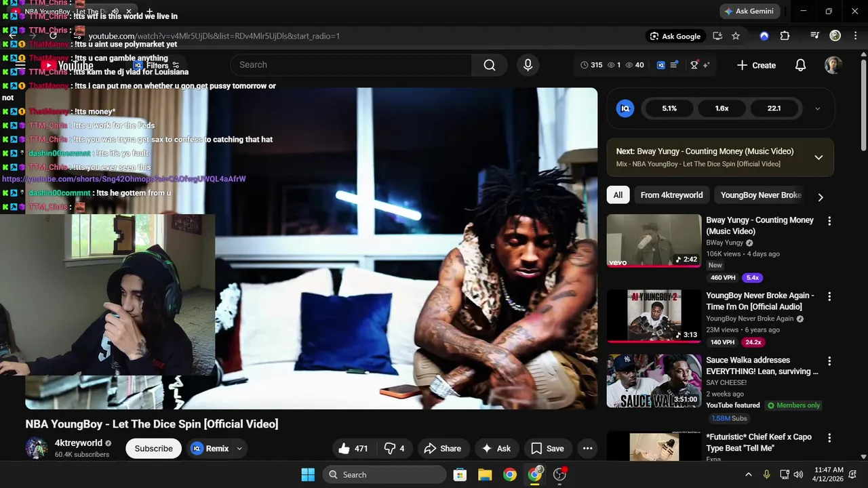Click the clock stat showing 315
This screenshot has width=868, height=488.
tap(591, 65)
